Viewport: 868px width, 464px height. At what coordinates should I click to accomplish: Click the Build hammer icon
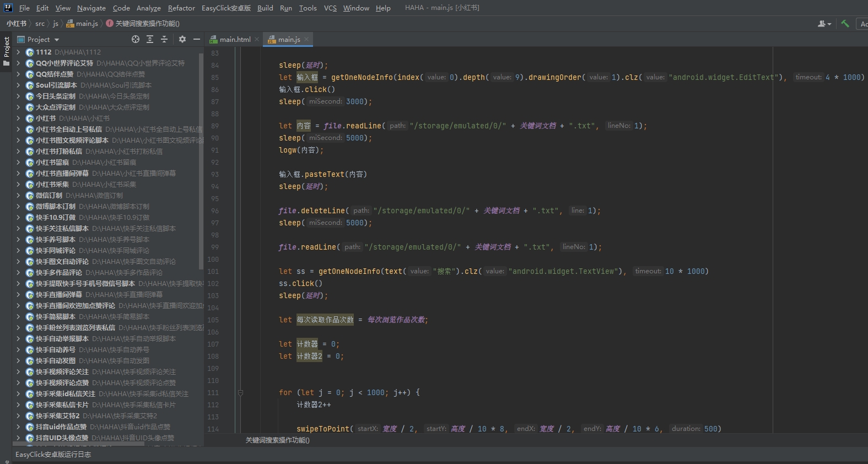tap(845, 24)
